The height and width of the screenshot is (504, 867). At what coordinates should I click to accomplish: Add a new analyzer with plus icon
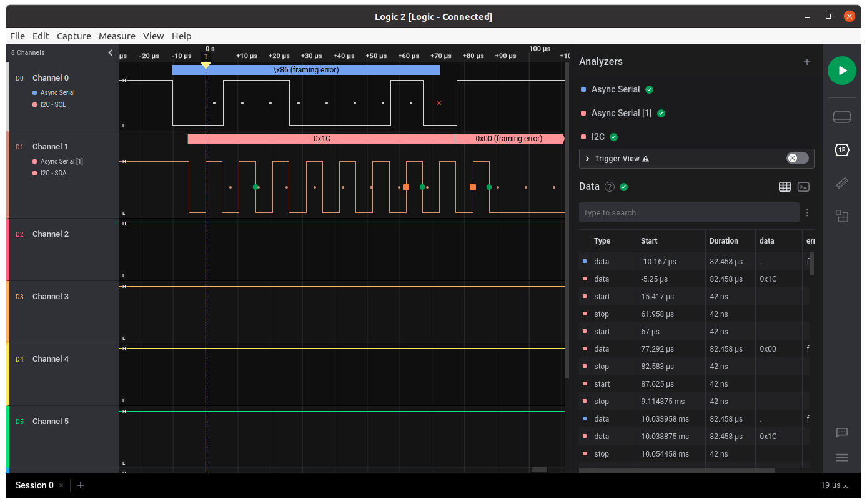(x=807, y=62)
